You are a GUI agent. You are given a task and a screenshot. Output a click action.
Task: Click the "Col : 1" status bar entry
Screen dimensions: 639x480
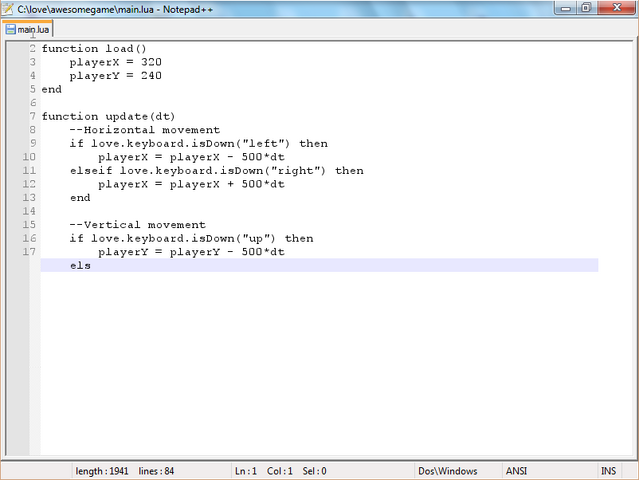tap(280, 471)
